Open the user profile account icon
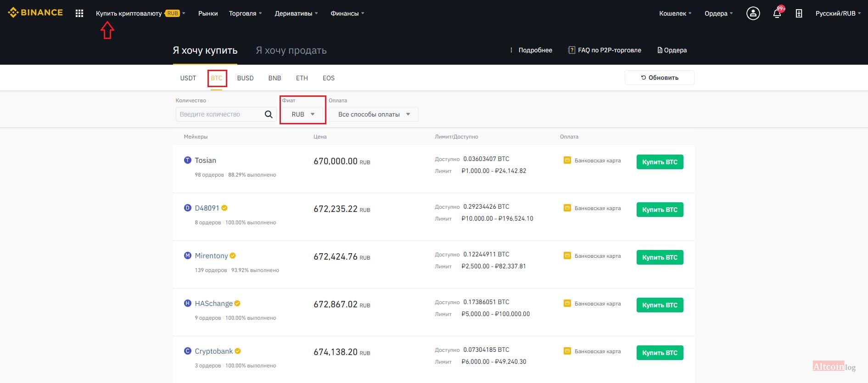The width and height of the screenshot is (868, 383). 753,13
